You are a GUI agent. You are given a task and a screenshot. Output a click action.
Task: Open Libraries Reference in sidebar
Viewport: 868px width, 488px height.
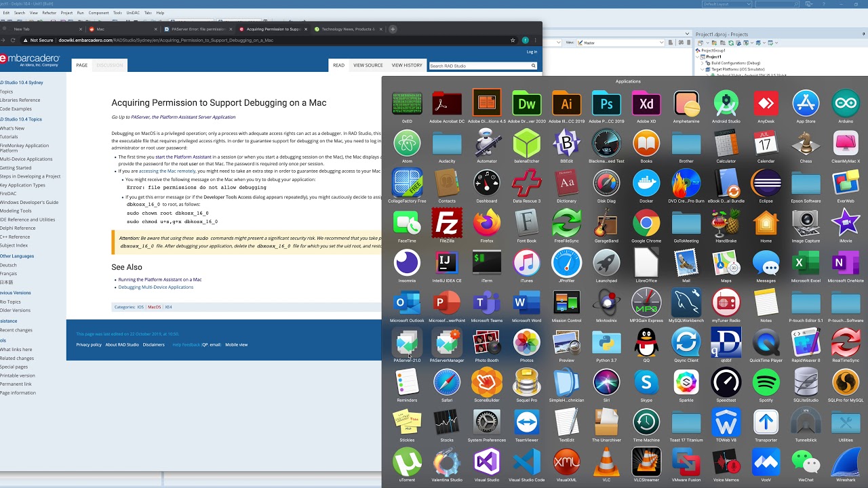pos(20,100)
